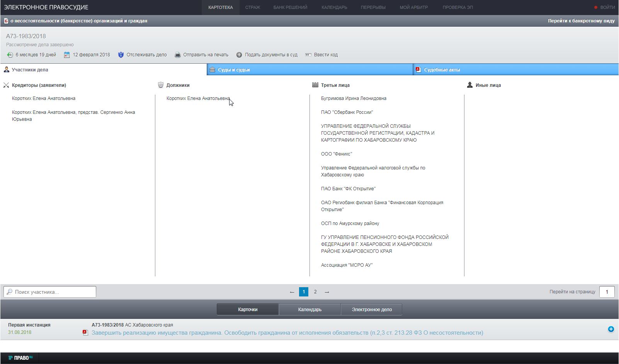This screenshot has width=619, height=364.
Task: Switch to the Календарь view button
Action: (309, 310)
